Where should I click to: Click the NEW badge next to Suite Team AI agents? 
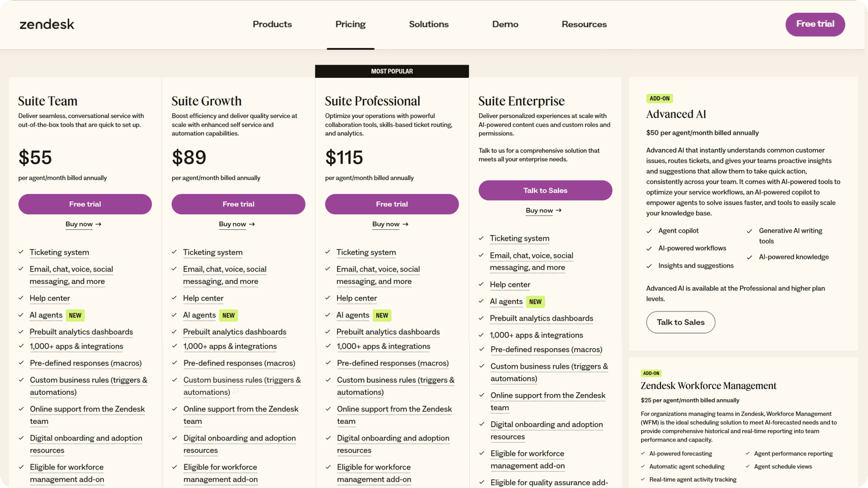(75, 315)
